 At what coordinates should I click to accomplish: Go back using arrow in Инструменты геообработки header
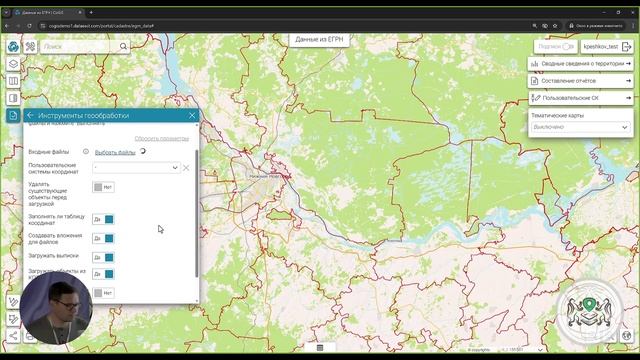[x=30, y=116]
